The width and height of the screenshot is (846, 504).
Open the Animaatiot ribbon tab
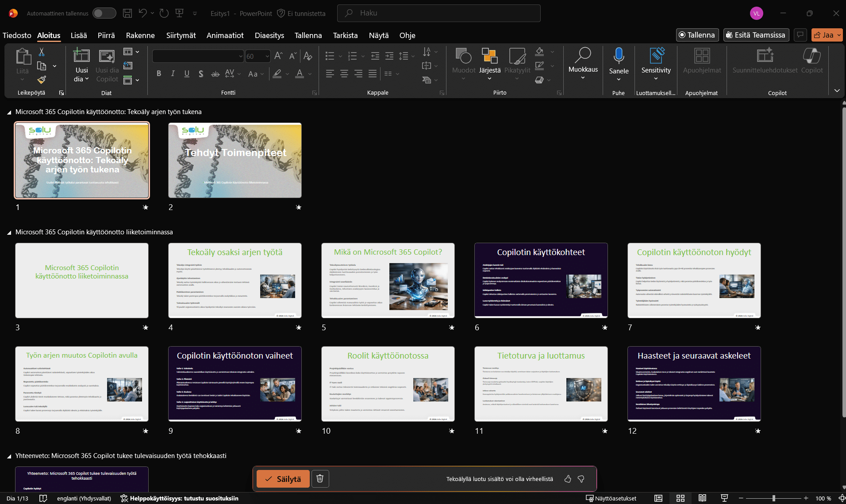pos(225,35)
